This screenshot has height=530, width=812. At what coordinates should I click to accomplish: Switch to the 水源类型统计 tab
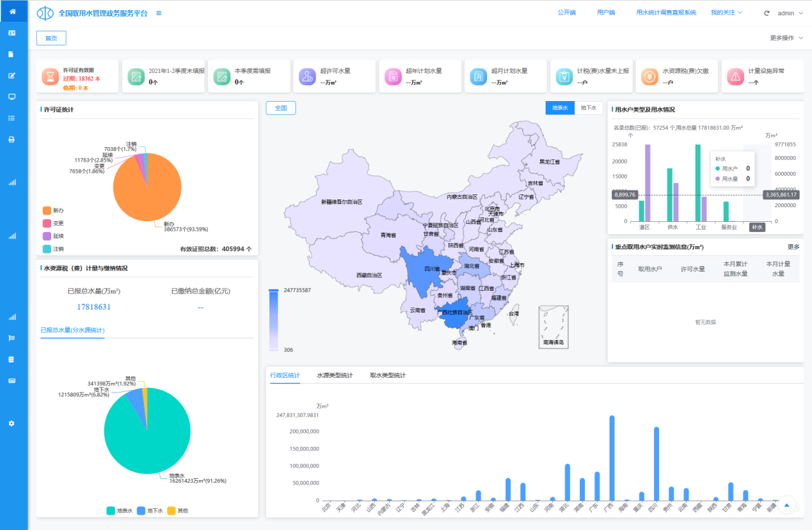coord(335,375)
